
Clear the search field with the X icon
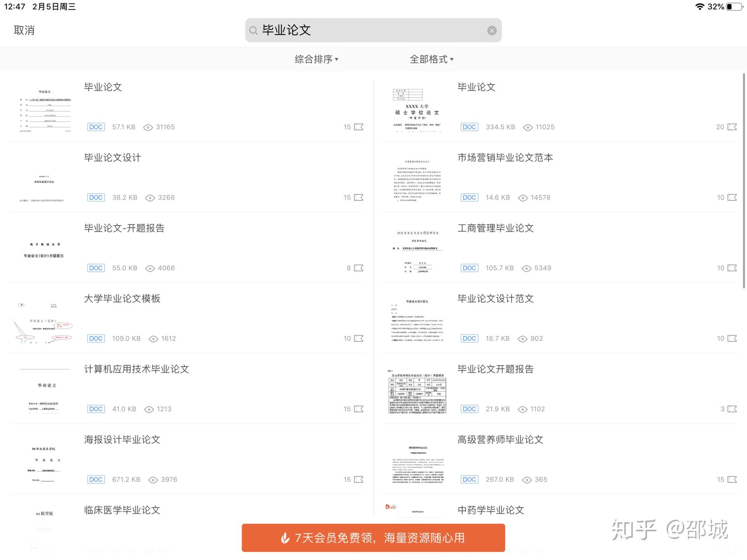(x=492, y=30)
